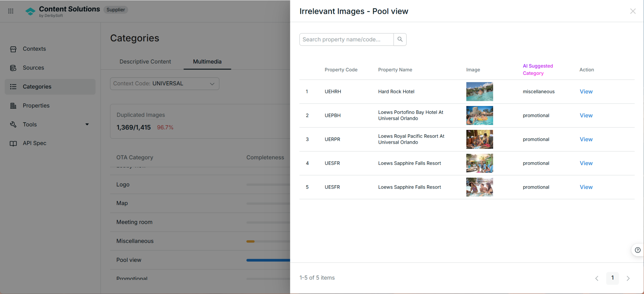Viewport: 644px width, 294px height.
Task: Open Loews Portofino Bay Hotel thumbnail
Action: coord(480,115)
